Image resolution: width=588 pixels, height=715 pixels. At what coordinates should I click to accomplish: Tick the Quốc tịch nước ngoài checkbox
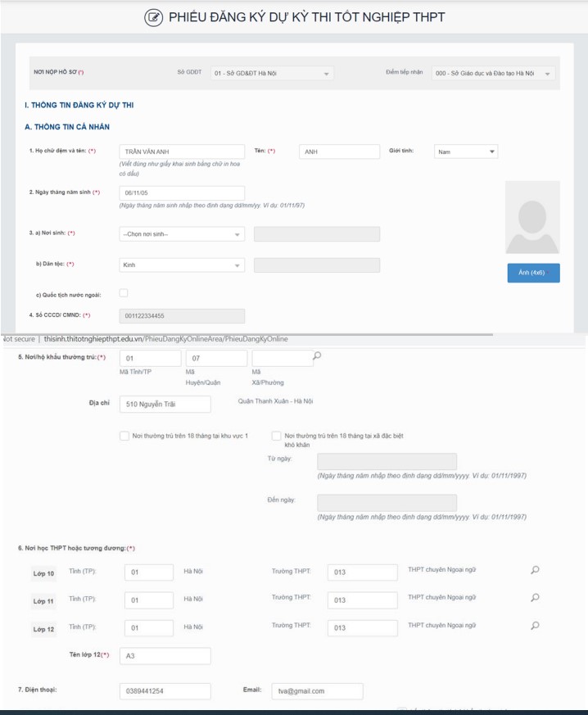(124, 293)
